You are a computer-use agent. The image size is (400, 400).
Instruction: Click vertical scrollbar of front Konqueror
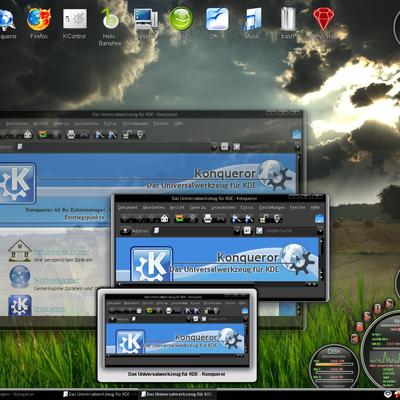point(322,259)
